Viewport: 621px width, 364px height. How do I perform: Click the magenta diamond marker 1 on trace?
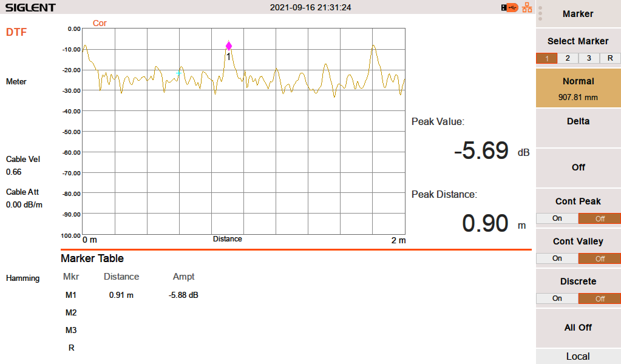(x=229, y=46)
